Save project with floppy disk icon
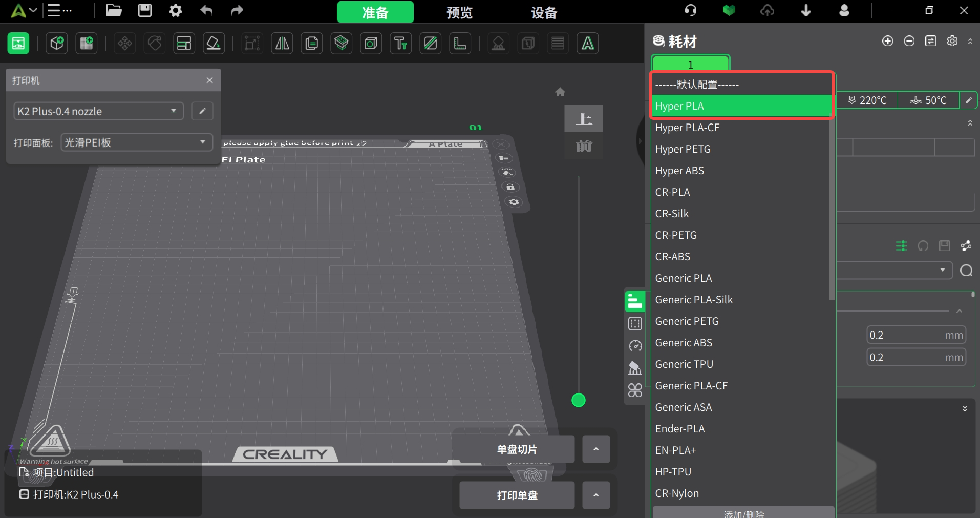Viewport: 980px width, 518px height. (x=145, y=10)
